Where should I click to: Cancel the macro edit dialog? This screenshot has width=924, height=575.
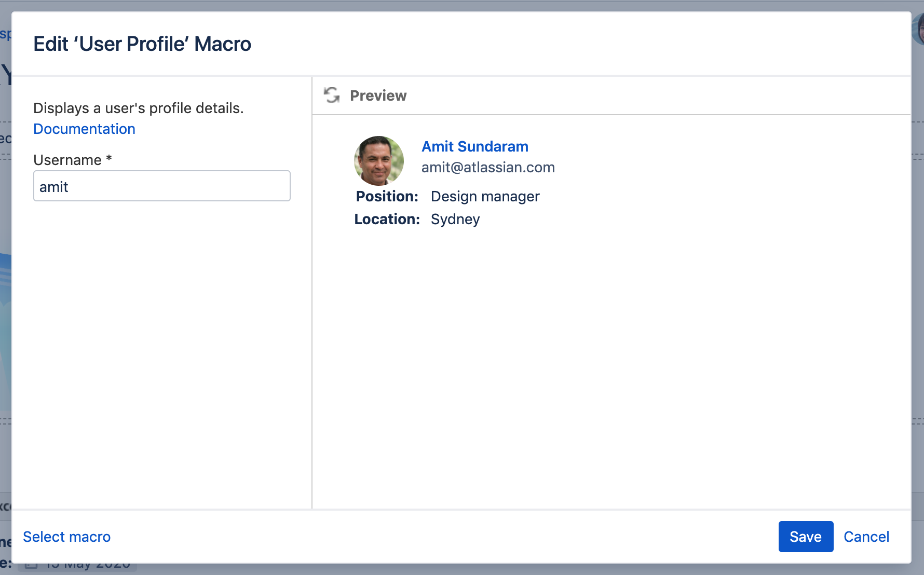click(x=866, y=537)
